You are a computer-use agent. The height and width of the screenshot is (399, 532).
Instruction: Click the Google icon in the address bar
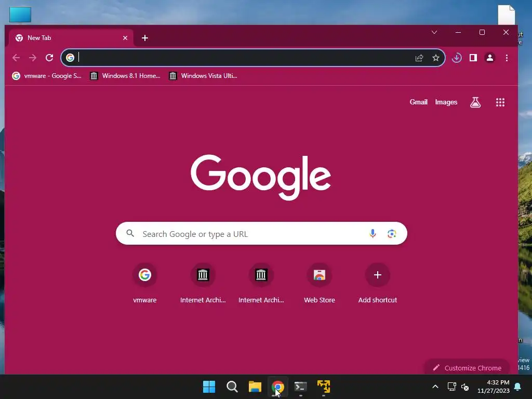coord(70,58)
